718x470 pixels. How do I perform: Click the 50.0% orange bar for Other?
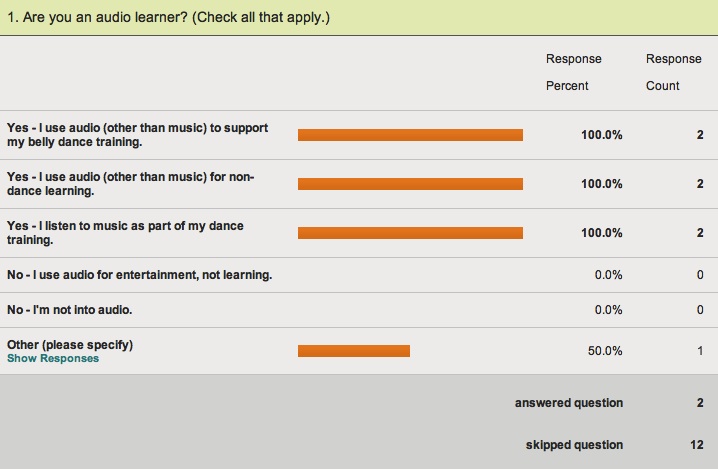coord(354,351)
